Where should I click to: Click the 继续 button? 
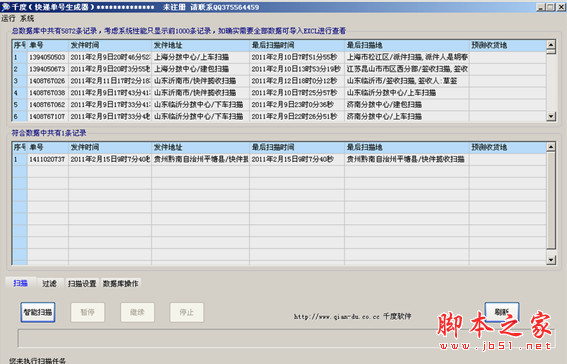click(x=137, y=312)
